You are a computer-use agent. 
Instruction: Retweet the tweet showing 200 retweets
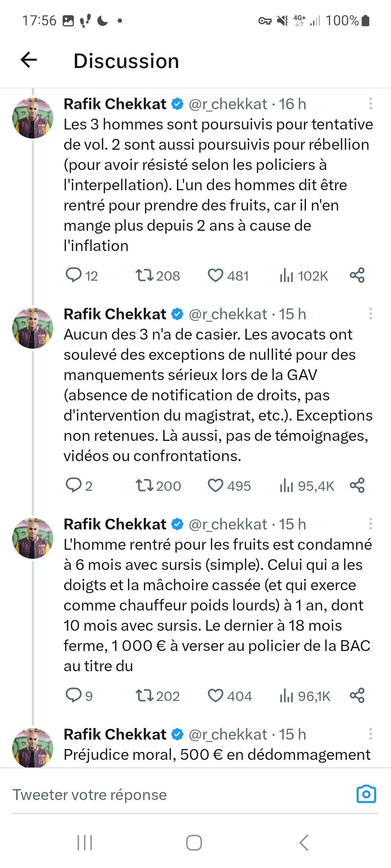pos(158,486)
